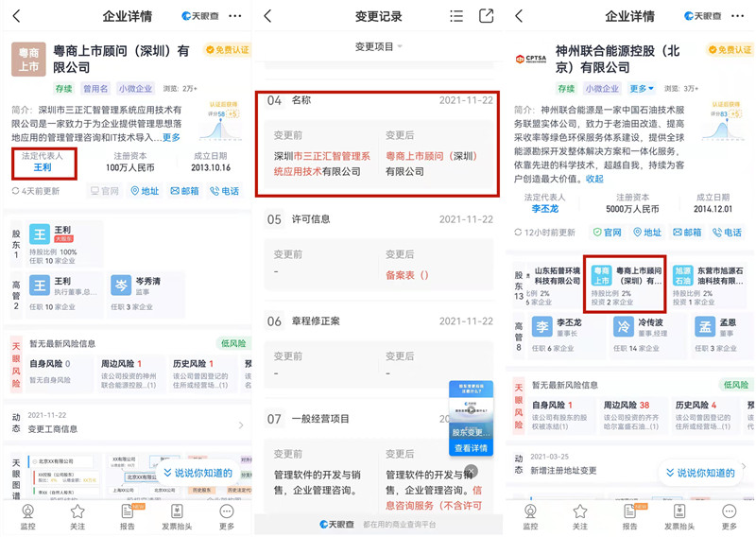Open shareholder 粤商上市顾问（深圳） card
The height and width of the screenshot is (537, 756).
[625, 285]
